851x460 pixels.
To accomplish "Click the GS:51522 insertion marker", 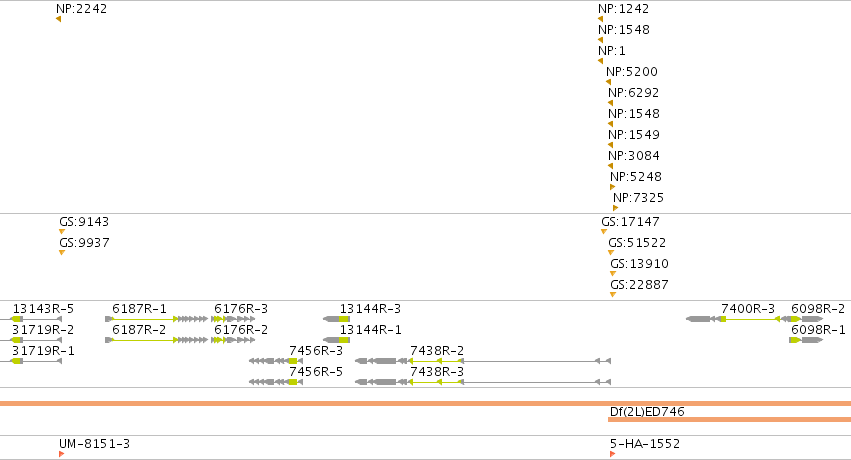I will tap(611, 253).
